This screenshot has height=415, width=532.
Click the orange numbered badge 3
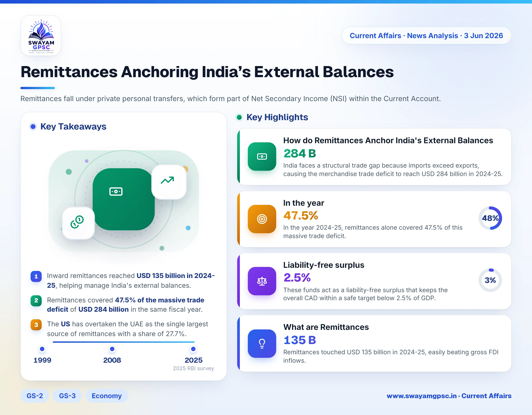click(36, 325)
